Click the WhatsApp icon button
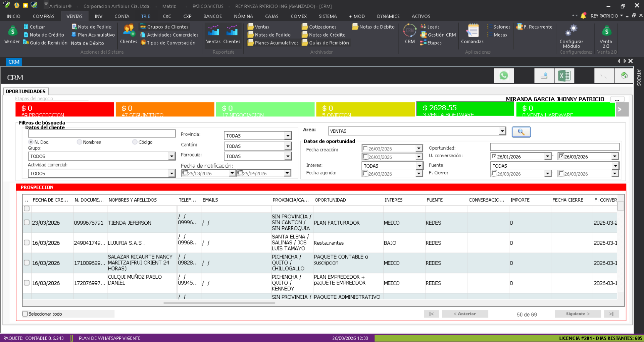Viewport: 644px width, 342px height. 503,76
